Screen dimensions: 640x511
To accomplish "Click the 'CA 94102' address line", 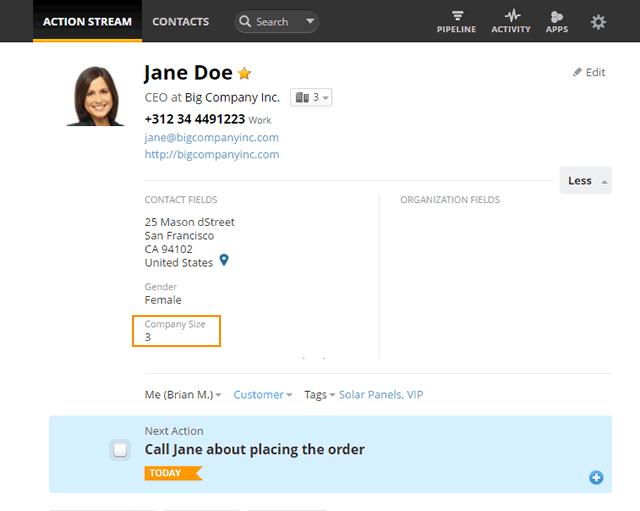I will click(x=169, y=249).
